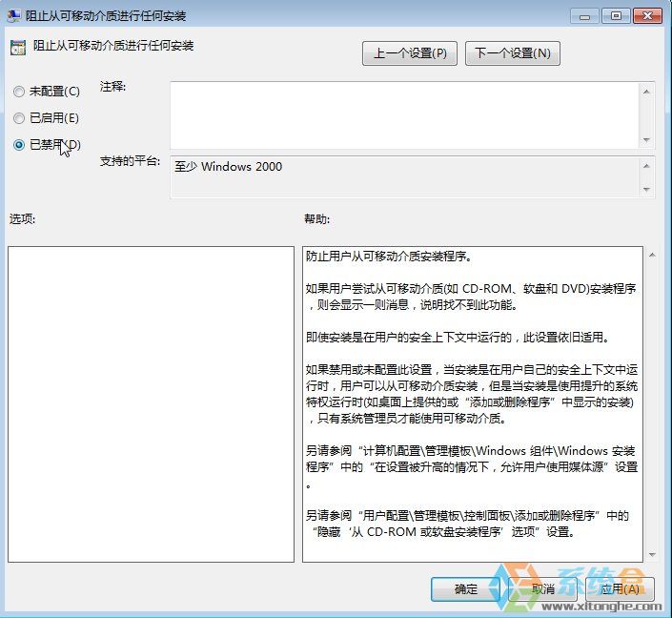The width and height of the screenshot is (672, 618).
Task: Click the empty 选项 options panel
Action: 151,404
